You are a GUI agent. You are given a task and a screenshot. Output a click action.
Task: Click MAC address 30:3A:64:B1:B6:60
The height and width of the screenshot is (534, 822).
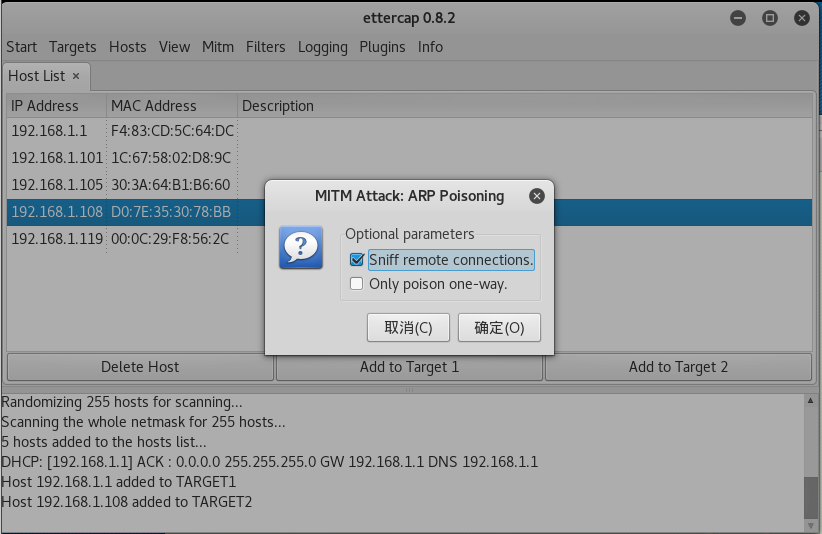pyautogui.click(x=170, y=185)
